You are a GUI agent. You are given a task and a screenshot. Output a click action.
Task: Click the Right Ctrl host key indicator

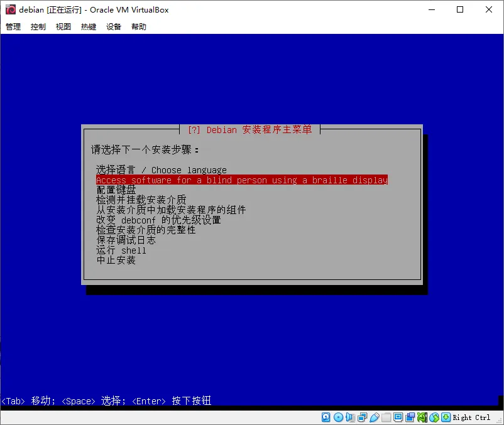click(471, 417)
